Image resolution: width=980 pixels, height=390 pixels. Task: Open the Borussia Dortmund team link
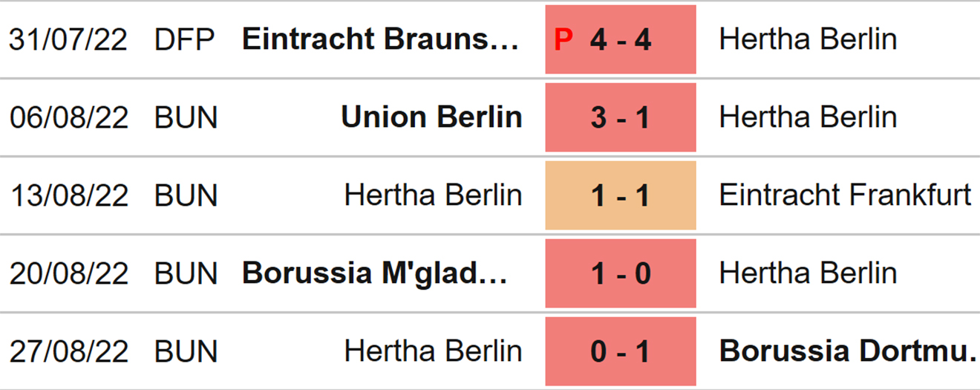pyautogui.click(x=848, y=351)
